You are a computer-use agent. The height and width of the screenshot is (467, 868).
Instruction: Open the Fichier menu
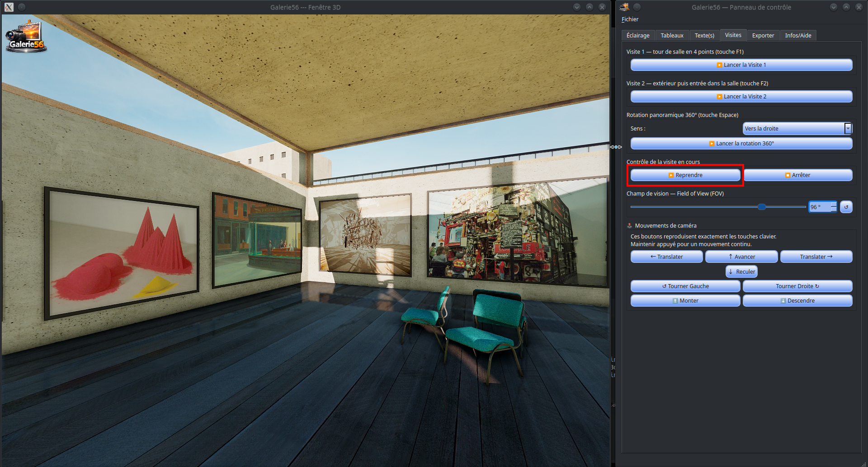(630, 19)
